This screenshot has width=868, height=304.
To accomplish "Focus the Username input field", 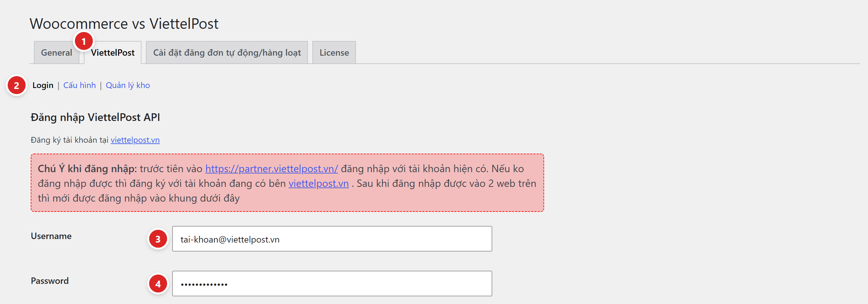I will (332, 239).
